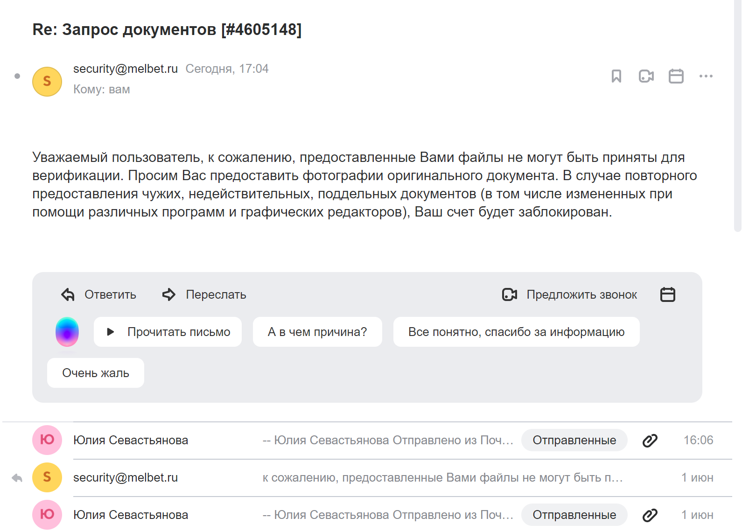Choose quick reply 'Все понятно, спасибо за информацию'

[517, 332]
